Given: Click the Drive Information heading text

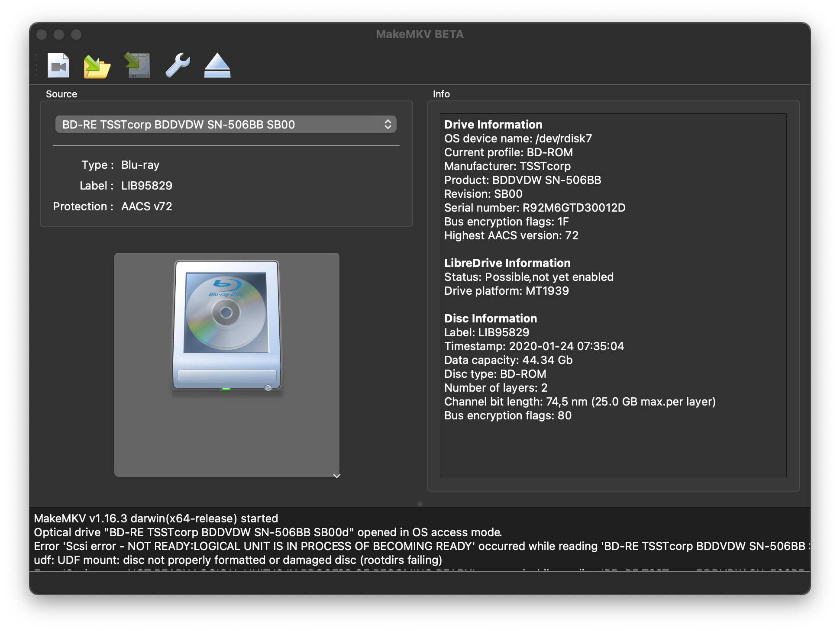Looking at the screenshot, I should click(493, 125).
